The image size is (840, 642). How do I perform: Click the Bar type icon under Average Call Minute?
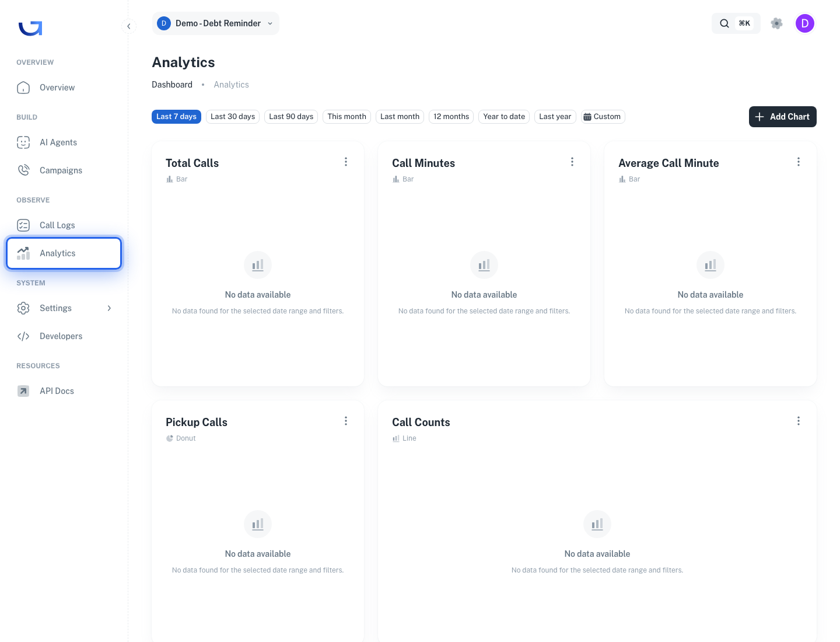tap(622, 179)
